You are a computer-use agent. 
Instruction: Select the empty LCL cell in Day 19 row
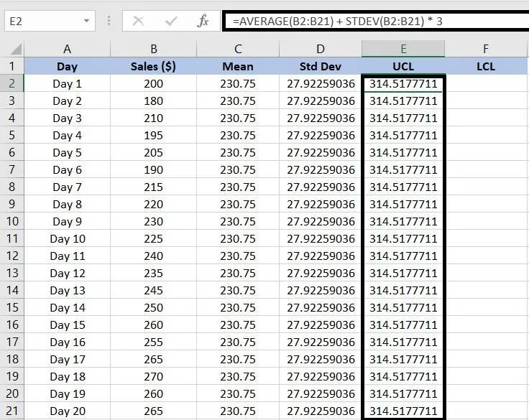pos(486,393)
